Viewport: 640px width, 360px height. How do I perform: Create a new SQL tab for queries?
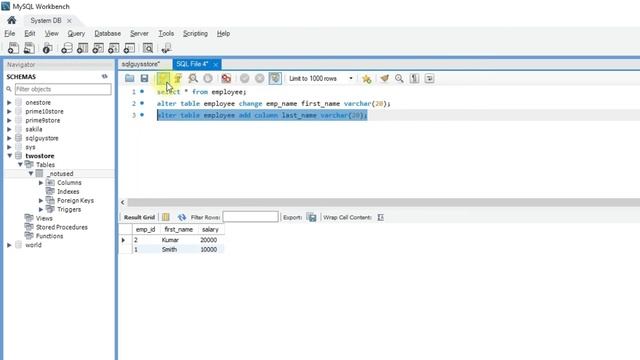click(x=13, y=48)
